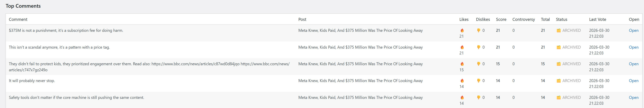Open the 'It will probably never stop' comment
Screen dimensions: 644x108
point(633,81)
